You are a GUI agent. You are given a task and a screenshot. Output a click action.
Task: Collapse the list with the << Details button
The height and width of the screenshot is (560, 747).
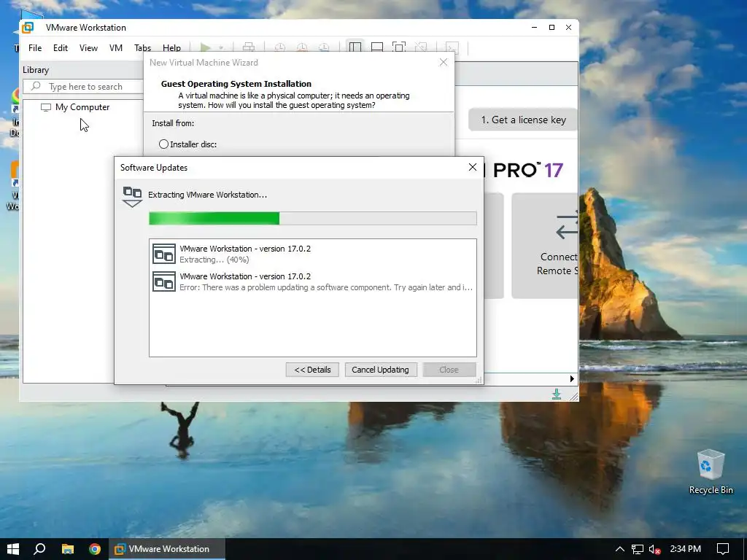coord(312,370)
